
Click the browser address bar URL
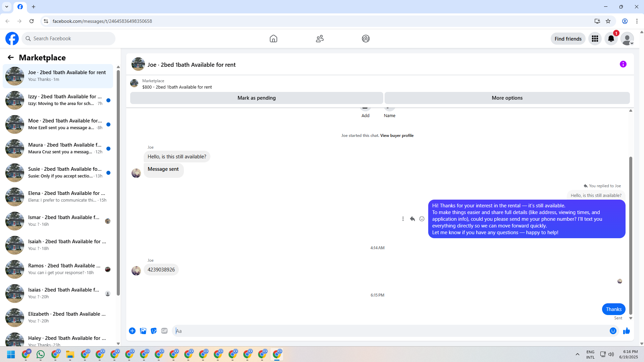pyautogui.click(x=102, y=21)
